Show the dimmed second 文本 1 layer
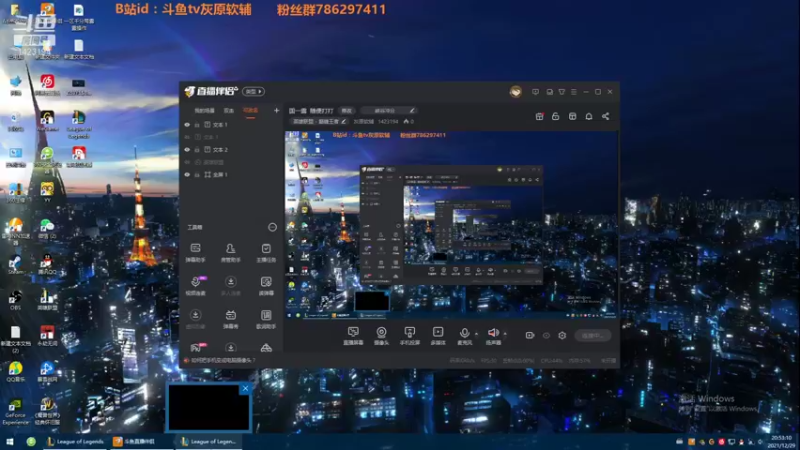 tap(187, 137)
